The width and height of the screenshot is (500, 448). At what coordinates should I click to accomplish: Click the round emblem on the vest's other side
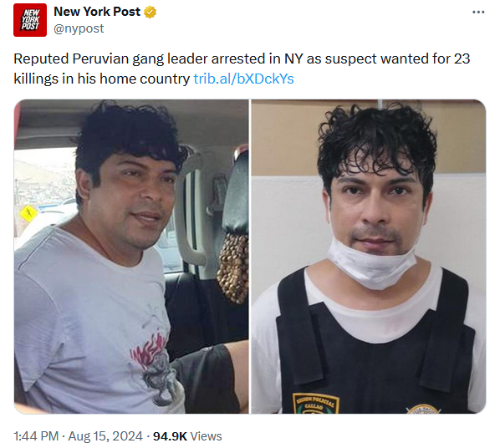pos(424,409)
